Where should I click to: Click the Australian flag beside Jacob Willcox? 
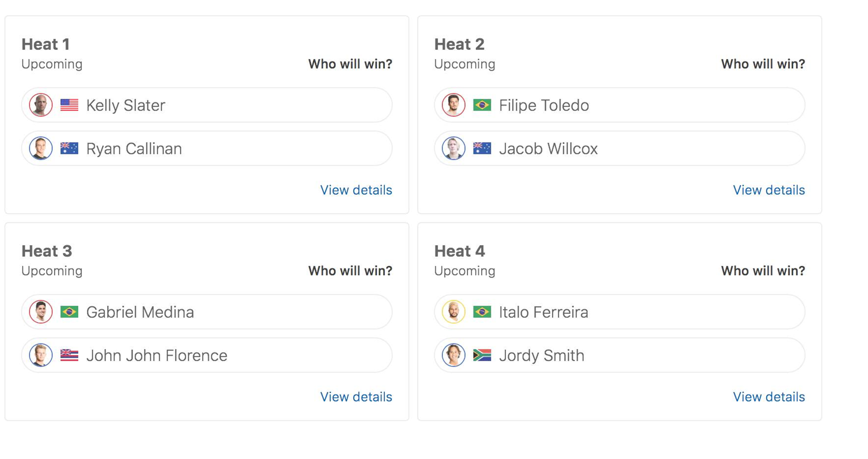pyautogui.click(x=482, y=148)
